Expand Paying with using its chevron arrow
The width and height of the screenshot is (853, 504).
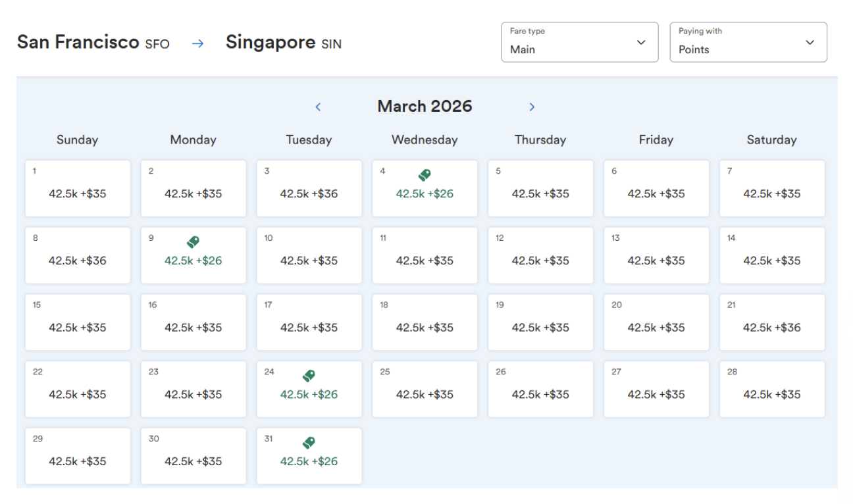pos(810,43)
